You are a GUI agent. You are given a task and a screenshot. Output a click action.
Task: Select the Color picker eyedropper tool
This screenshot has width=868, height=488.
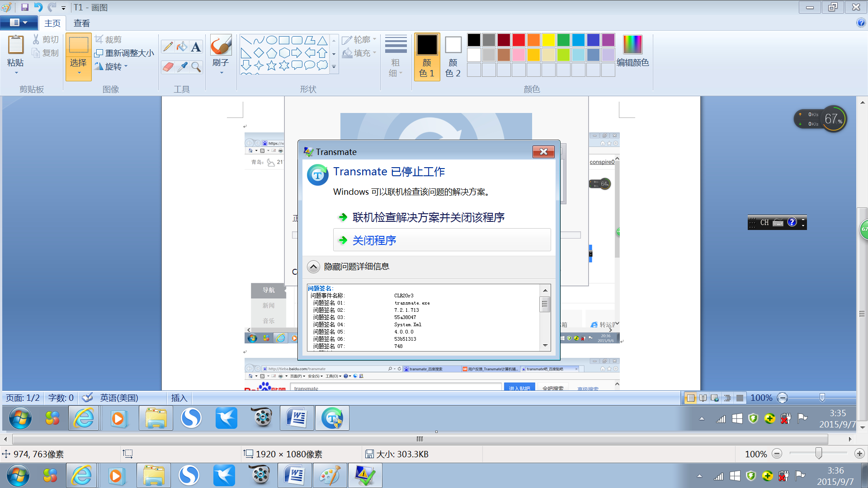click(x=182, y=67)
